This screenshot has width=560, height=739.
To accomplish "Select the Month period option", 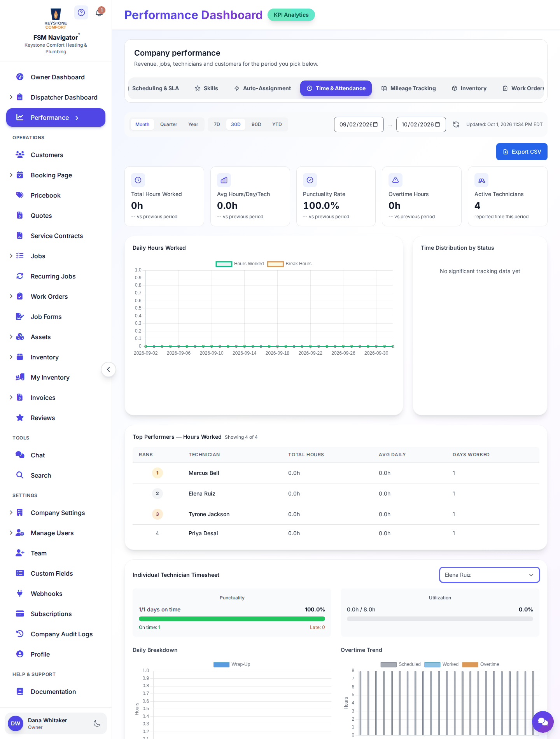I will point(142,124).
